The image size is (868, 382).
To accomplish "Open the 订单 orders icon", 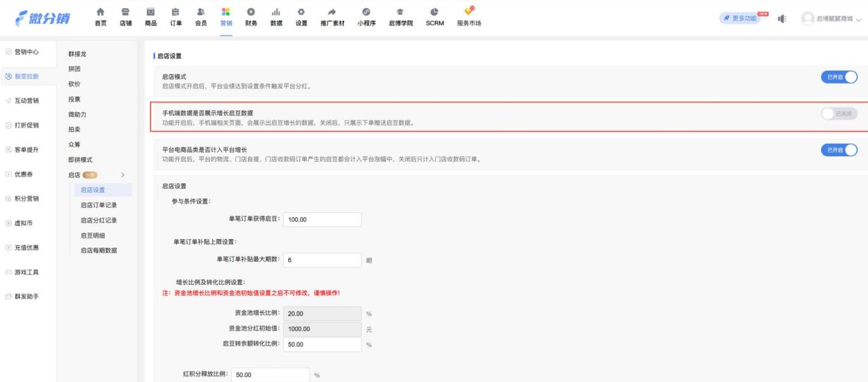I will point(175,11).
